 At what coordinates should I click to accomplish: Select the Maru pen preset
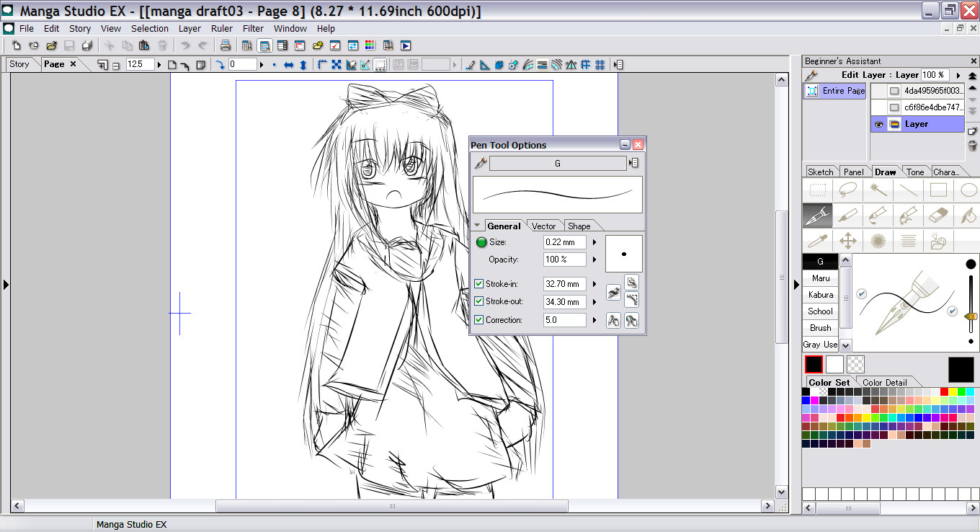click(x=821, y=278)
